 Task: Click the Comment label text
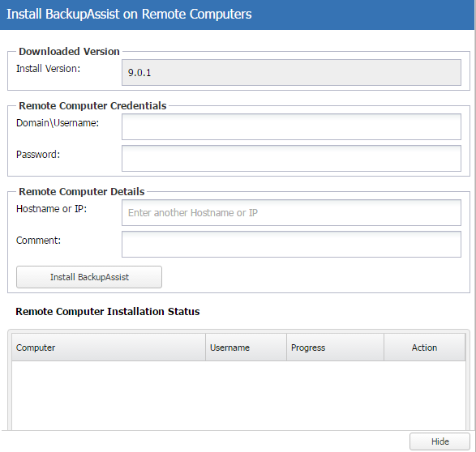tap(38, 240)
